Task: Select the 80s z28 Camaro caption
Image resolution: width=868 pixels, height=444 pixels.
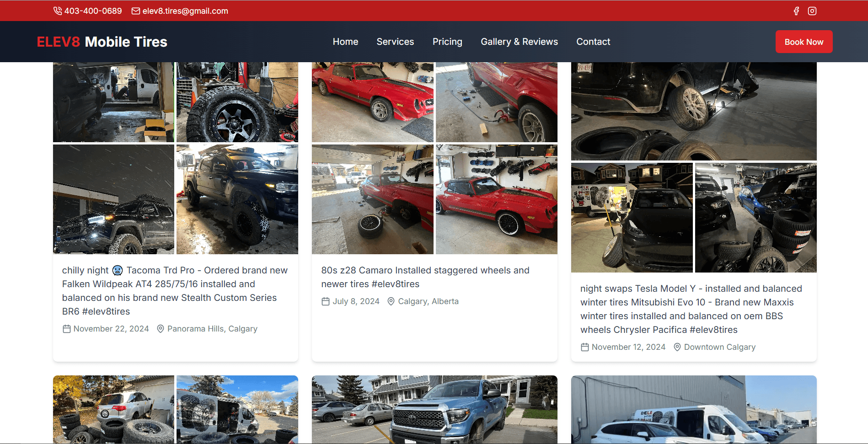Action: 425,277
